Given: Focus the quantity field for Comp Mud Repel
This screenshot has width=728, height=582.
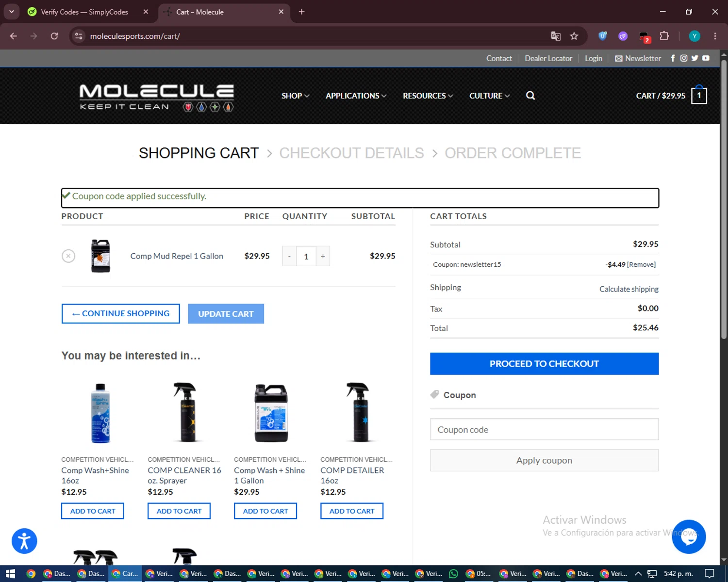Looking at the screenshot, I should [x=306, y=256].
